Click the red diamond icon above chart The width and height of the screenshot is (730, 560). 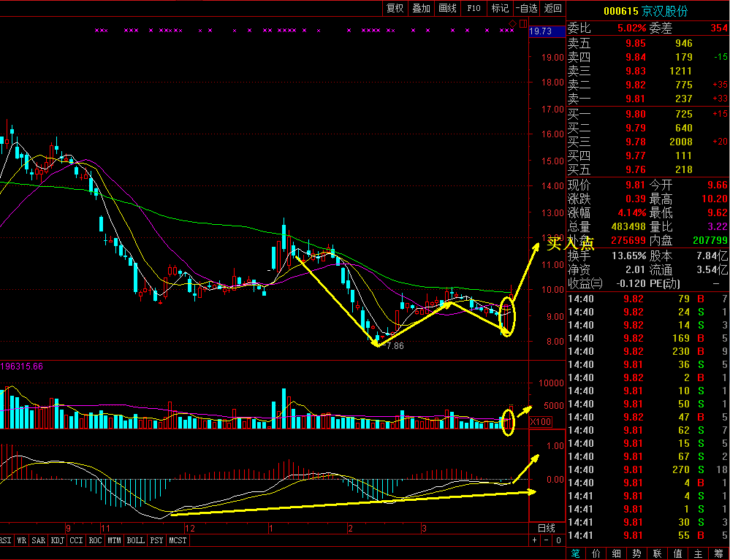tap(512, 24)
